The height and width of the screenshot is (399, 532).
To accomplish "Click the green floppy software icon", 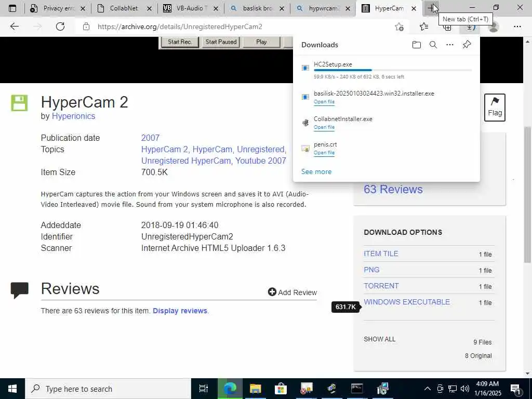I will pos(19,103).
